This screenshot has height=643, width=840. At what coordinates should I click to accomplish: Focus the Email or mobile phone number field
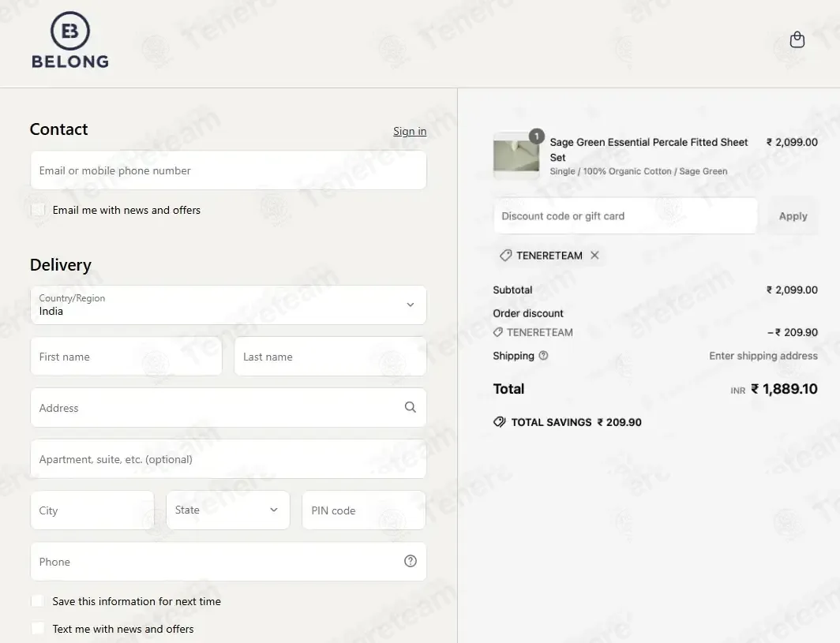(x=228, y=170)
